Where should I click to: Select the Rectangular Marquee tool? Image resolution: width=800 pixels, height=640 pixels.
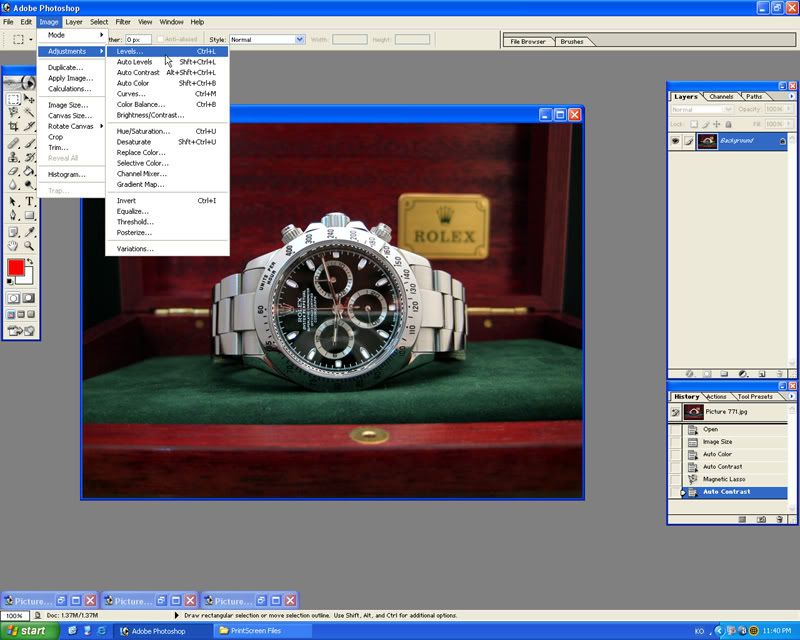coord(14,99)
